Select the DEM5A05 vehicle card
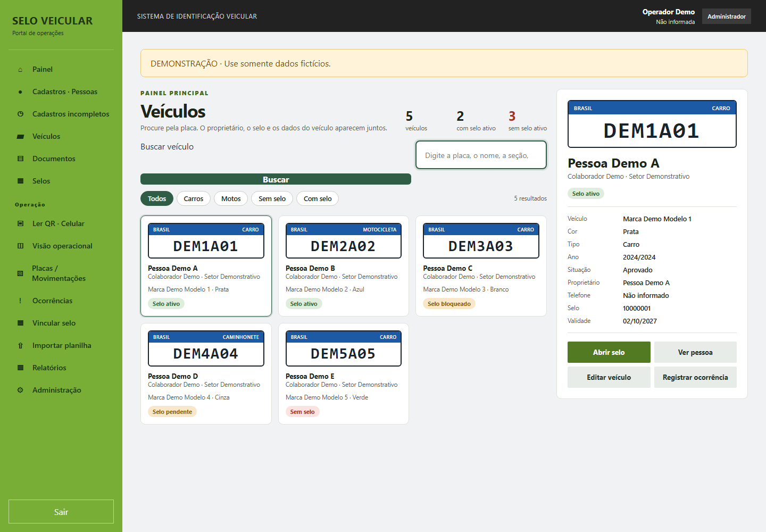 pos(344,373)
